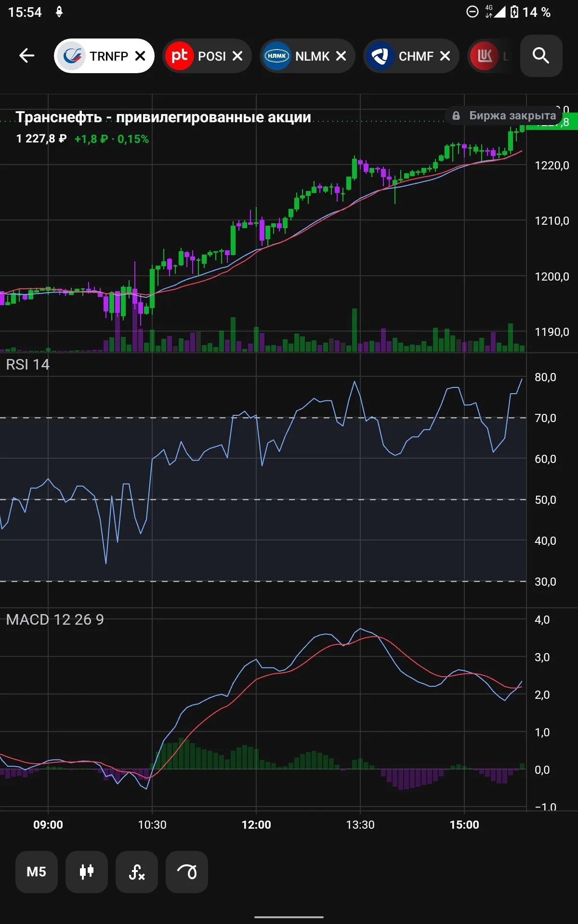The image size is (578, 924).
Task: Open MACD 12 26 9 indicator label
Action: [x=55, y=619]
